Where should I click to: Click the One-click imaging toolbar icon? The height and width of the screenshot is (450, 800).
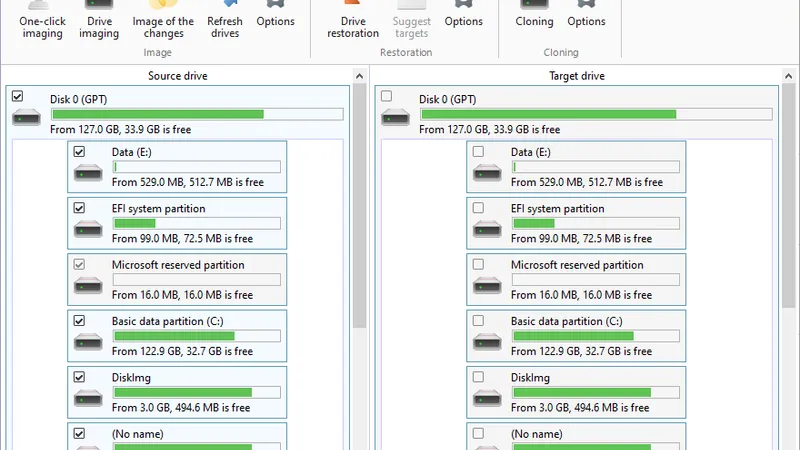click(41, 21)
